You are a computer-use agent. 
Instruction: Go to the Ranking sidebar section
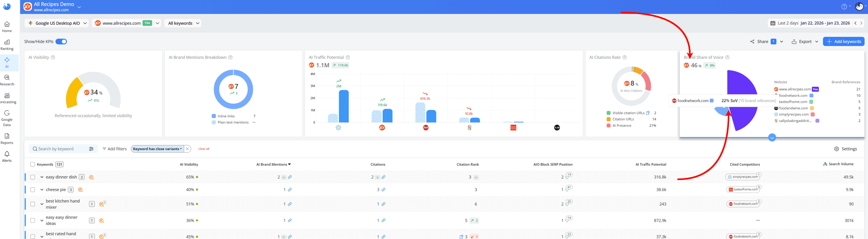click(x=7, y=45)
